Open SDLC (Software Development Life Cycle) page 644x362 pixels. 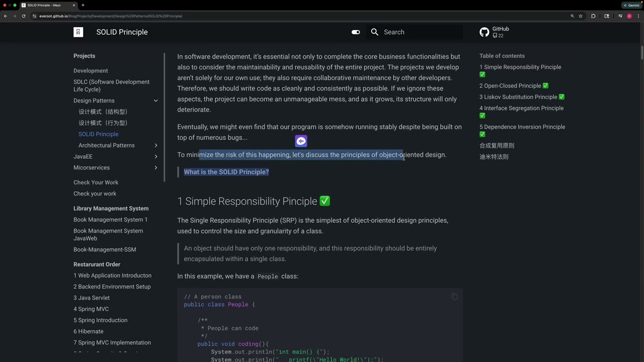coord(111,85)
